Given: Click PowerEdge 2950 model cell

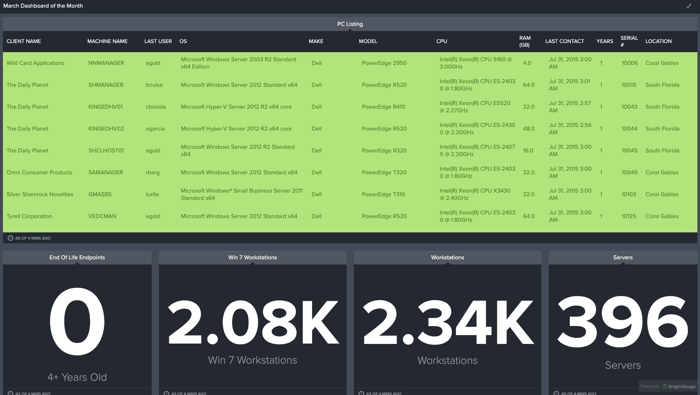Looking at the screenshot, I should 384,63.
